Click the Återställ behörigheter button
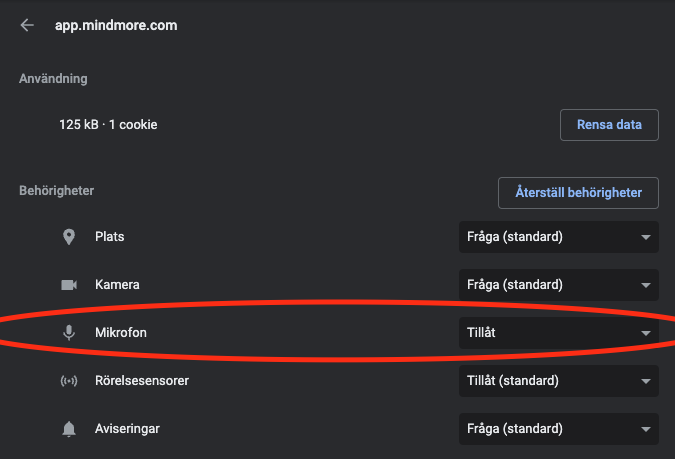The width and height of the screenshot is (675, 459). point(578,192)
